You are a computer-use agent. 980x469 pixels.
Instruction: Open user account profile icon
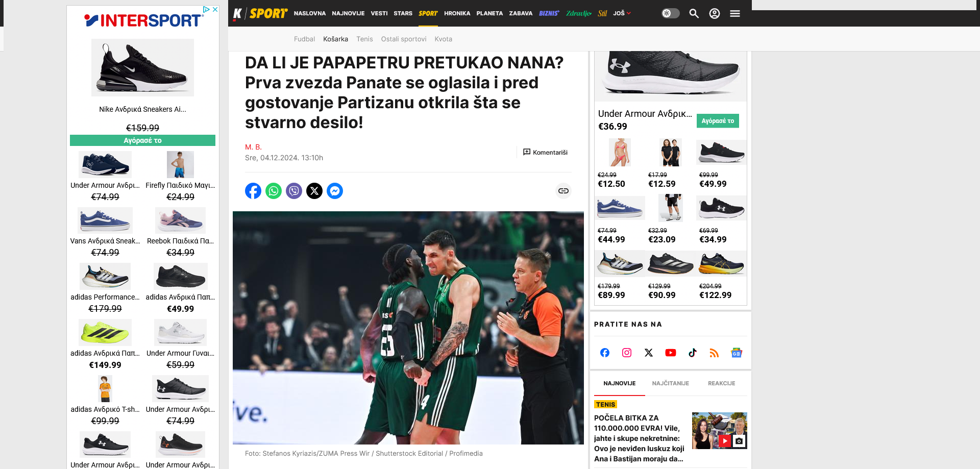[715, 13]
